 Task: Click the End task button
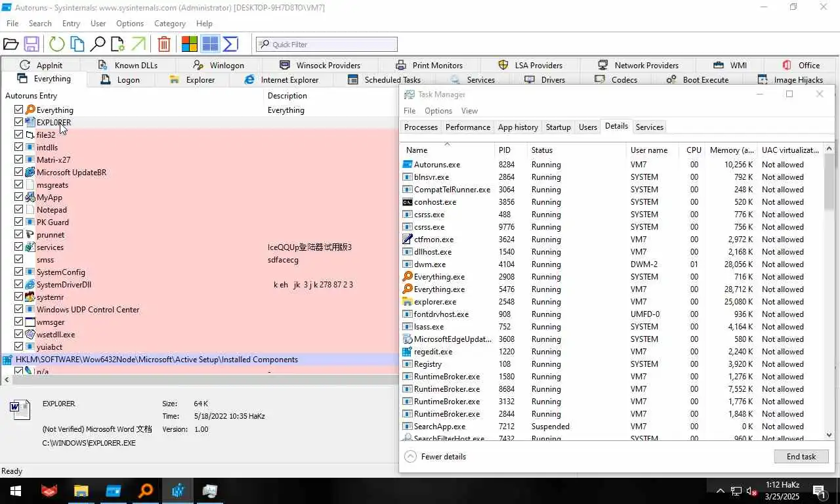pos(801,457)
